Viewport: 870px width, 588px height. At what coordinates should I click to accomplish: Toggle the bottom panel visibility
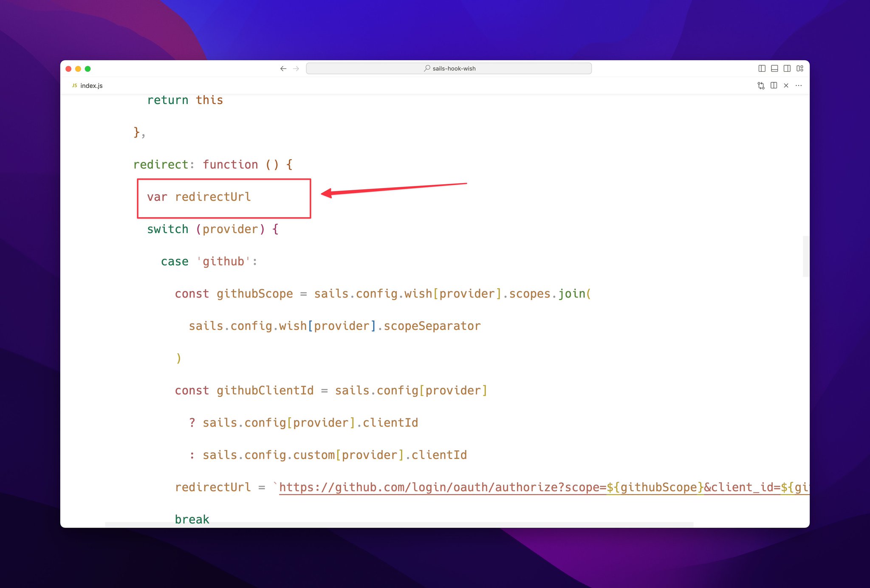click(x=774, y=68)
